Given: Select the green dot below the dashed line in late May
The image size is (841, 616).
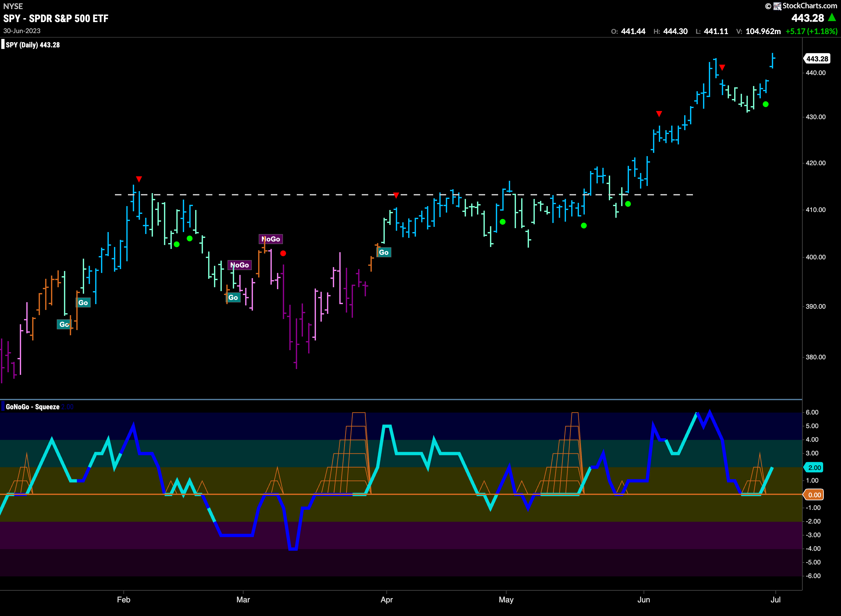Looking at the screenshot, I should 628,204.
